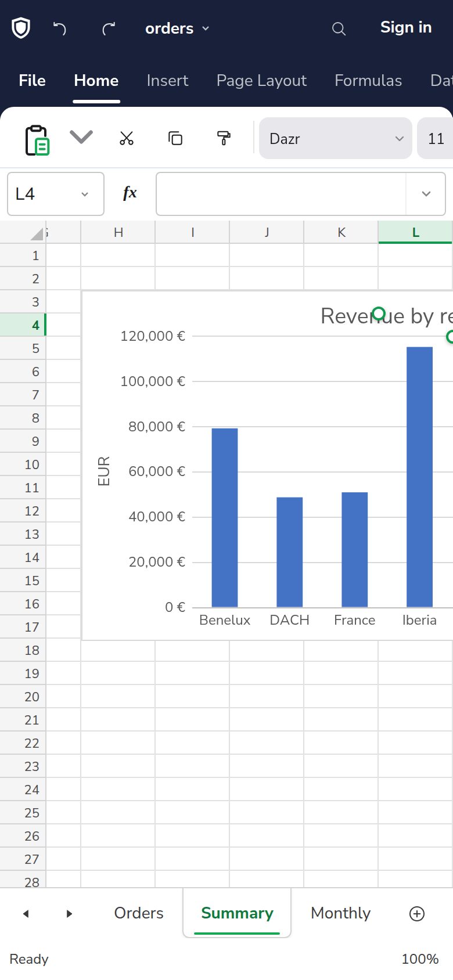Select column L header
The height and width of the screenshot is (980, 453).
(x=415, y=232)
